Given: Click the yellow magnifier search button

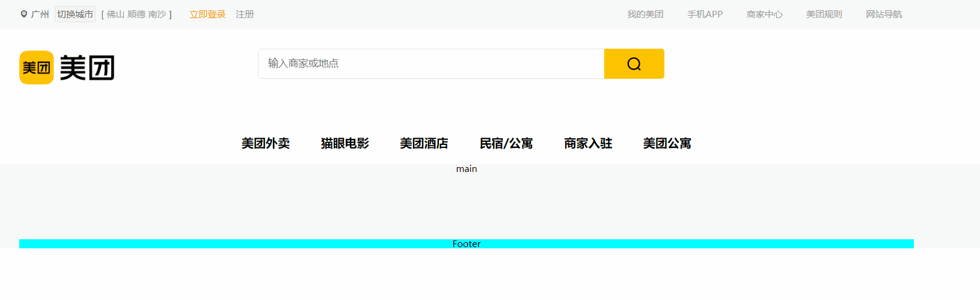Looking at the screenshot, I should coord(634,64).
